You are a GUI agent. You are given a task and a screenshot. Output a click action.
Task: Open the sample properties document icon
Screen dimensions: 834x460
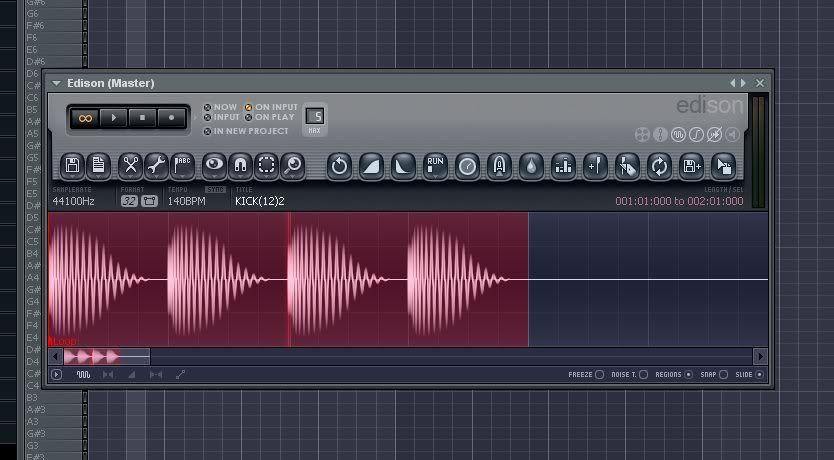click(x=98, y=166)
